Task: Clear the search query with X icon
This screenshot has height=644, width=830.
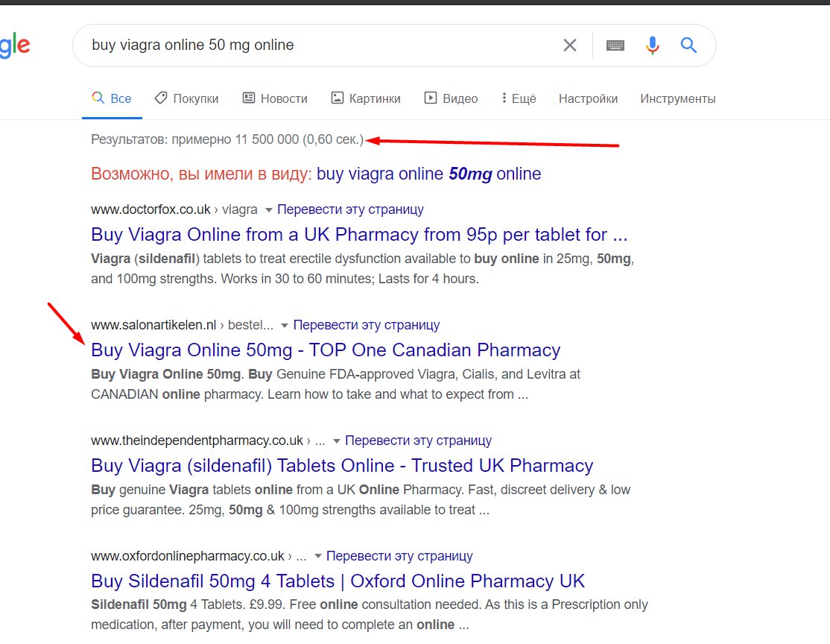Action: (x=570, y=45)
